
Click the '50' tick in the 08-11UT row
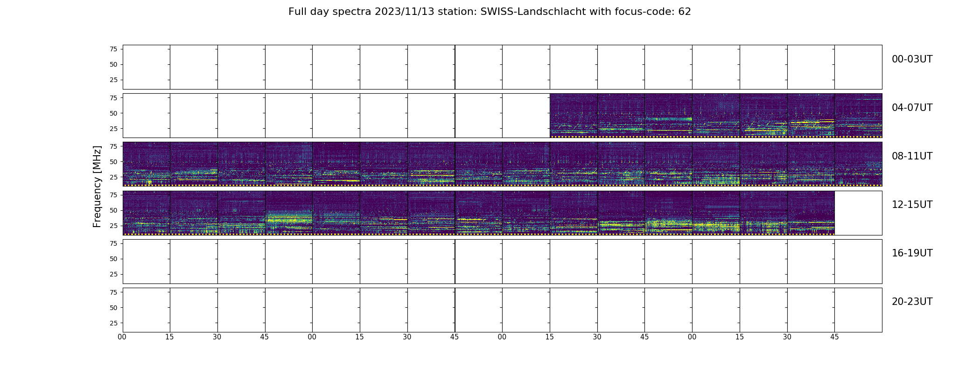113,161
